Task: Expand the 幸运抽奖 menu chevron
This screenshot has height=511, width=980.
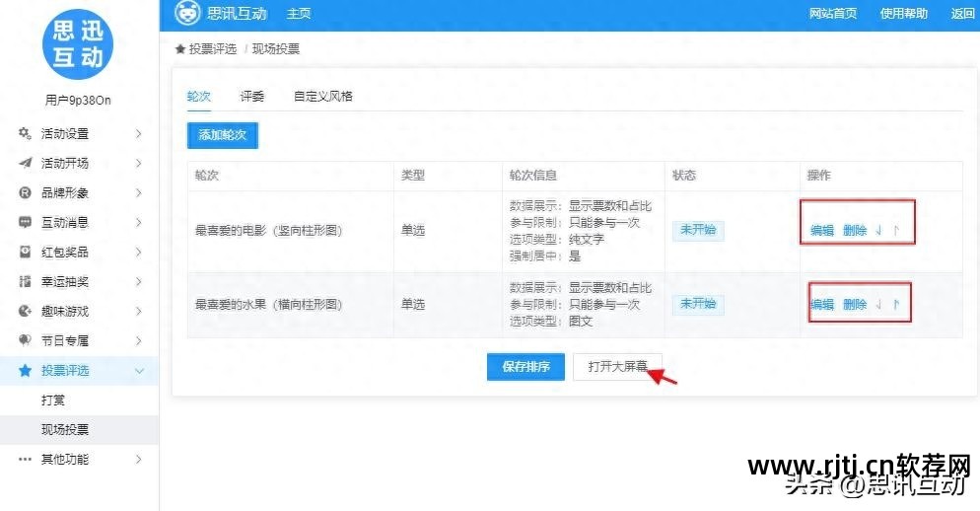Action: coord(139,281)
